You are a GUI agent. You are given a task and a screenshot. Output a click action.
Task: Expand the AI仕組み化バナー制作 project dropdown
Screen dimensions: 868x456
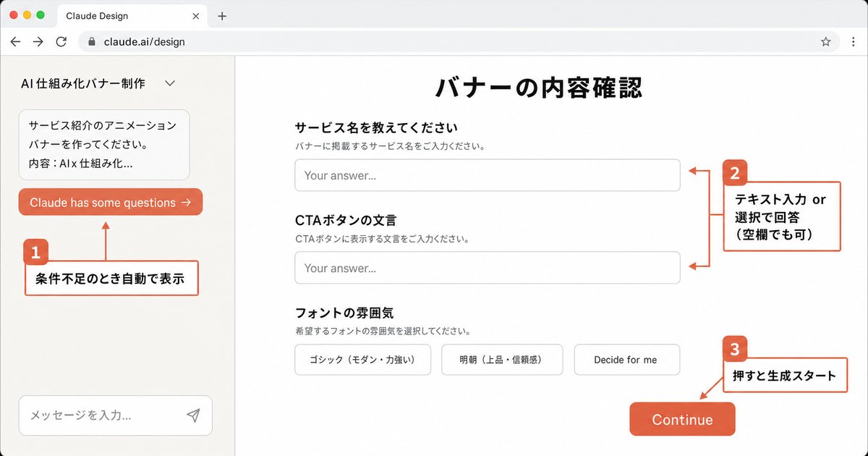170,83
